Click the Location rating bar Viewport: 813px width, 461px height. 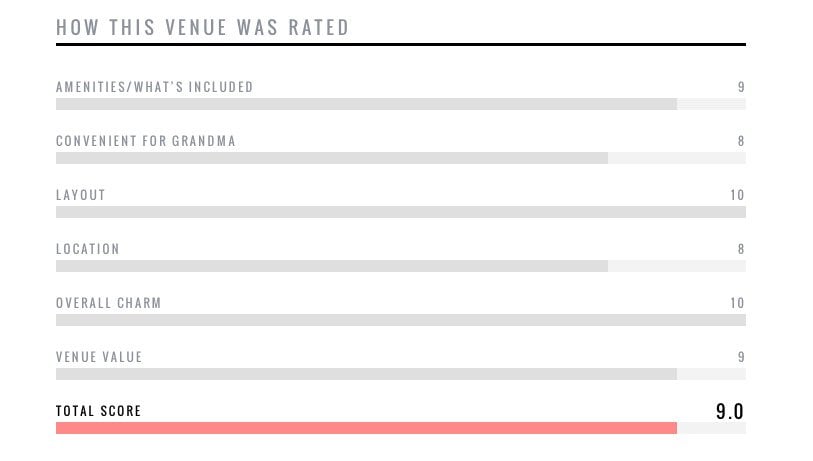pyautogui.click(x=400, y=266)
